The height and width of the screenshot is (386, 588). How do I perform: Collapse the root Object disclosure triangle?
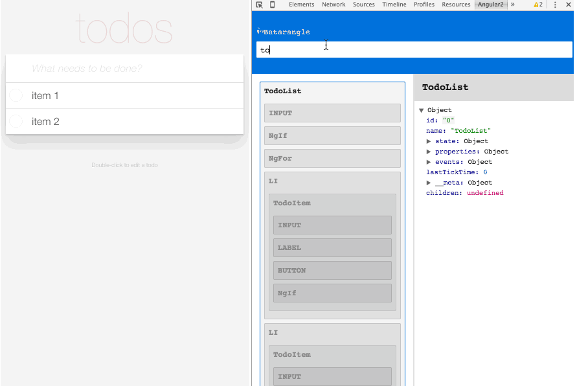coord(421,110)
